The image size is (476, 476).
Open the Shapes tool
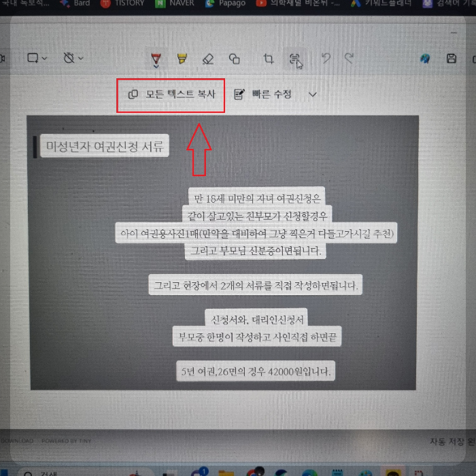pyautogui.click(x=235, y=58)
